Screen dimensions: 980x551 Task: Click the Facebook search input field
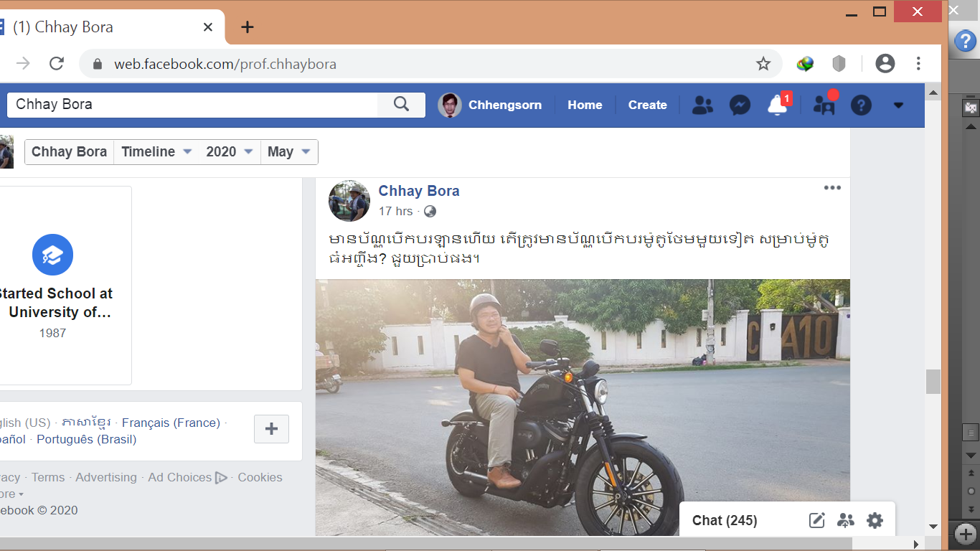(192, 105)
